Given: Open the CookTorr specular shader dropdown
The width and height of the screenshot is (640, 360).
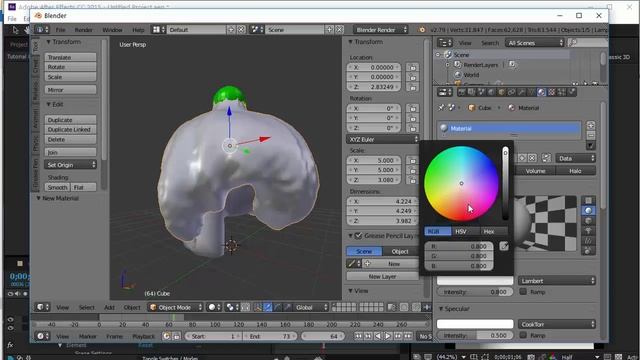Looking at the screenshot, I should (x=557, y=324).
